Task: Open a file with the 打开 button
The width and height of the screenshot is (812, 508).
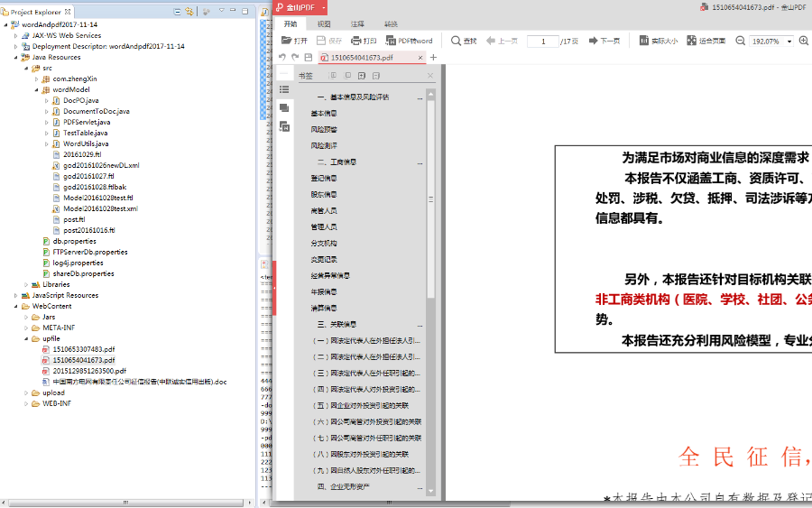Action: [294, 41]
